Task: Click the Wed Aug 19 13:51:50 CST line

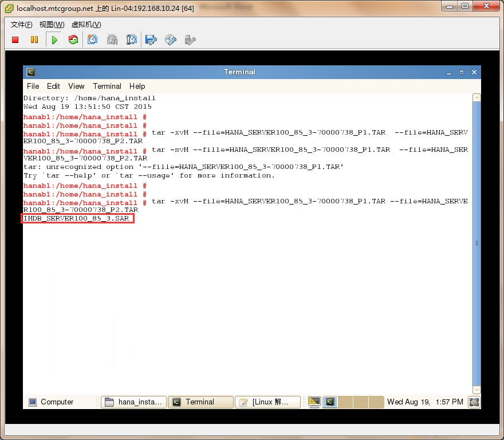Action: [88, 107]
